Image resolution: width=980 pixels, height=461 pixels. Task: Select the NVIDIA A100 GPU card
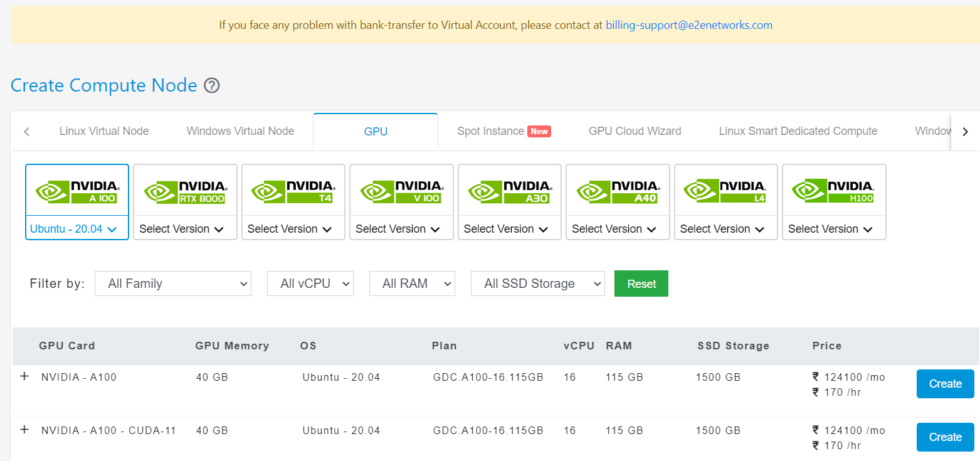(77, 191)
